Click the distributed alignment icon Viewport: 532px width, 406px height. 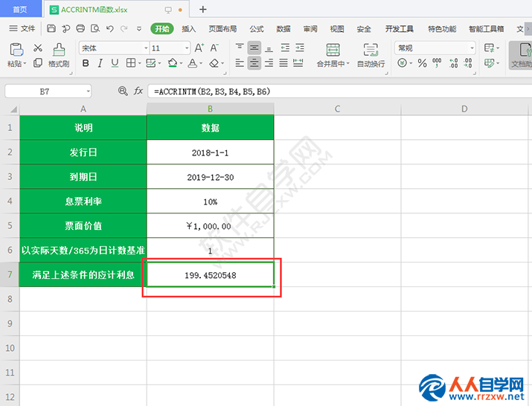tap(298, 62)
